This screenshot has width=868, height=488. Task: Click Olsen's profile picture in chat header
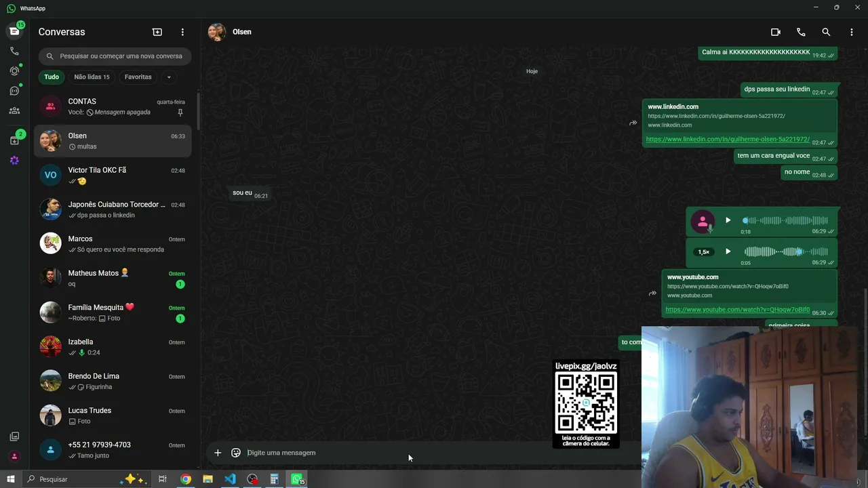coord(217,32)
